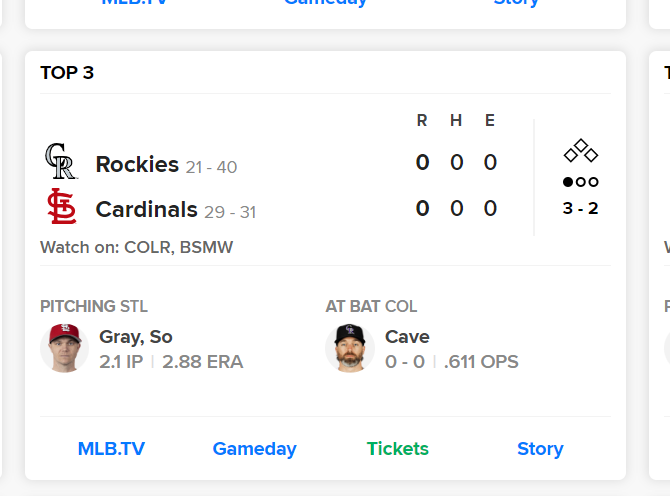Open Sonny Gray's pitcher headshot

(64, 348)
